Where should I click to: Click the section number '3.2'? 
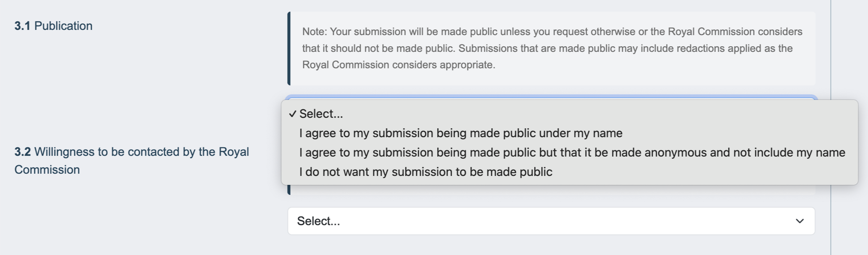pyautogui.click(x=22, y=152)
